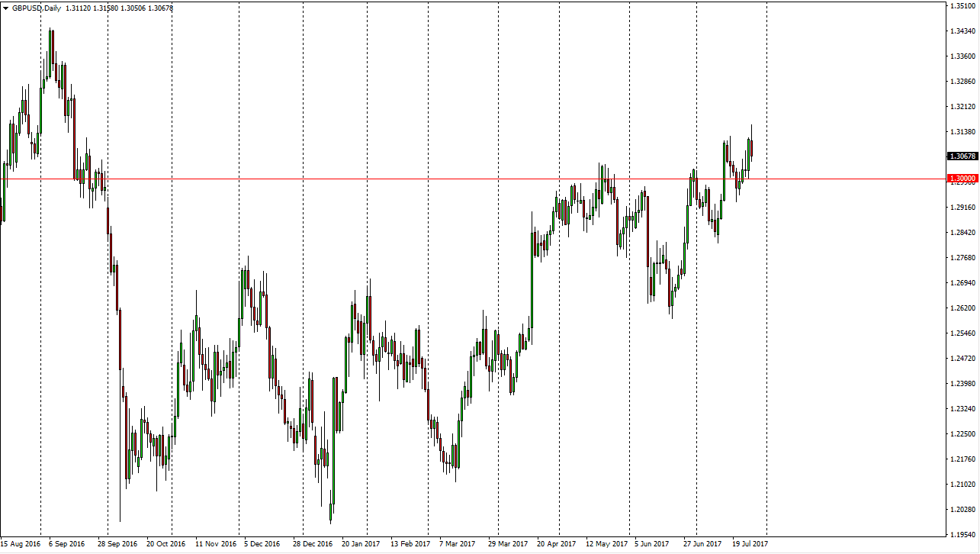Click the 7 Mar 2017 date label

coord(457,544)
